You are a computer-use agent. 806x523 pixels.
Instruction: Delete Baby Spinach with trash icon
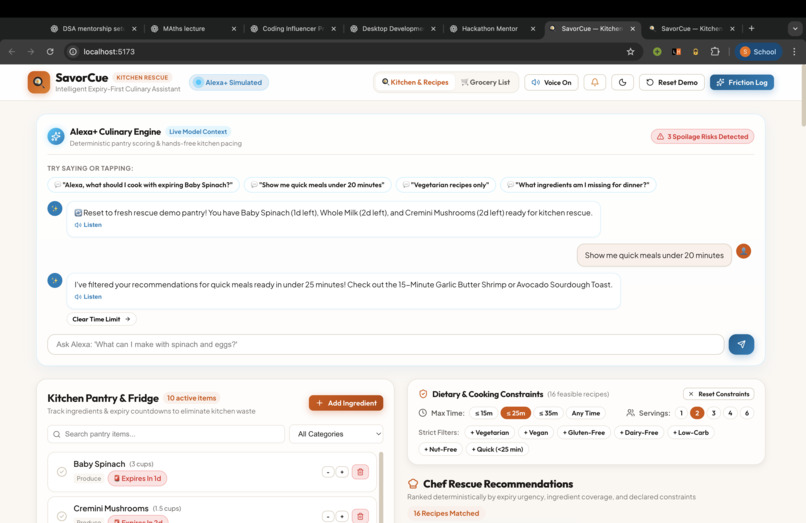pos(360,472)
